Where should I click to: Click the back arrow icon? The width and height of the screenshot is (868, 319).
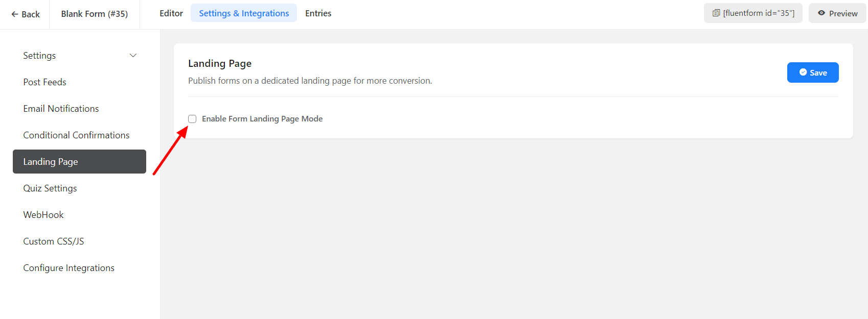(15, 14)
